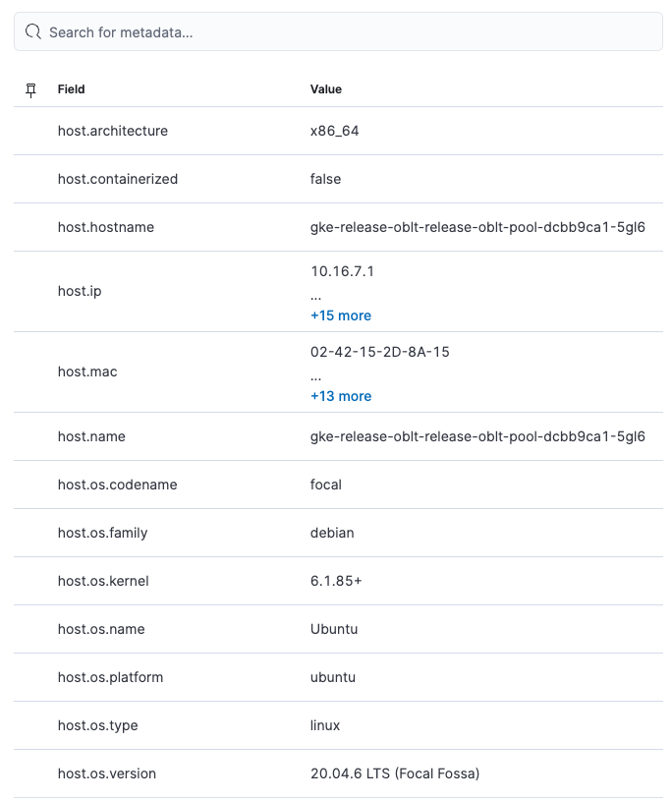The height and width of the screenshot is (800, 672).
Task: Pin the host.architecture field row
Action: click(30, 131)
